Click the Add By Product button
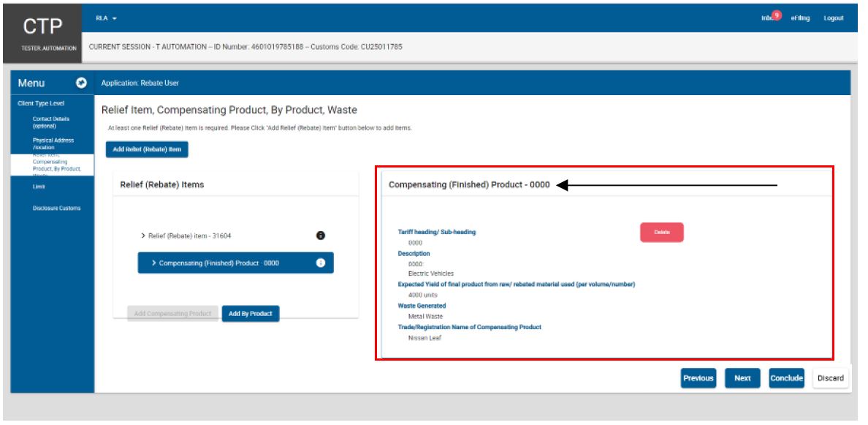This screenshot has width=868, height=425. coord(251,314)
